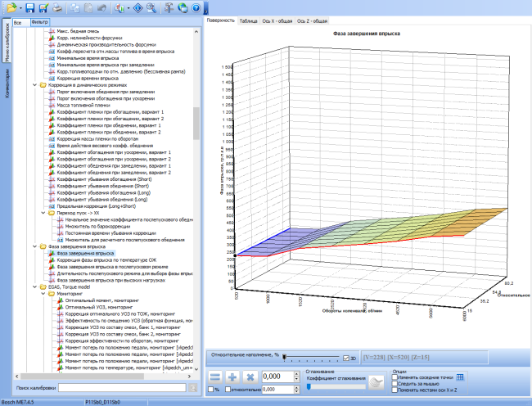Open the hammer tools settings icon

click(169, 8)
